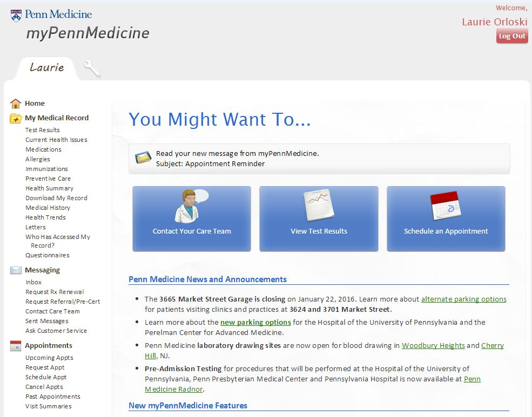Go to Home in the sidebar
Viewport: 532px width, 417px height.
pos(35,104)
